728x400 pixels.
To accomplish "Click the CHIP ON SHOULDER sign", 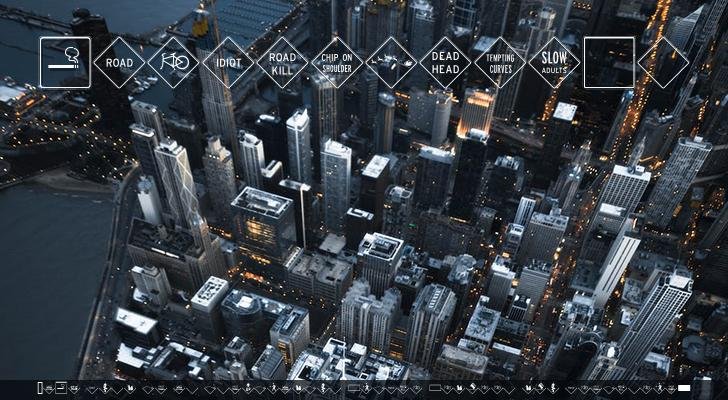I will click(x=337, y=62).
